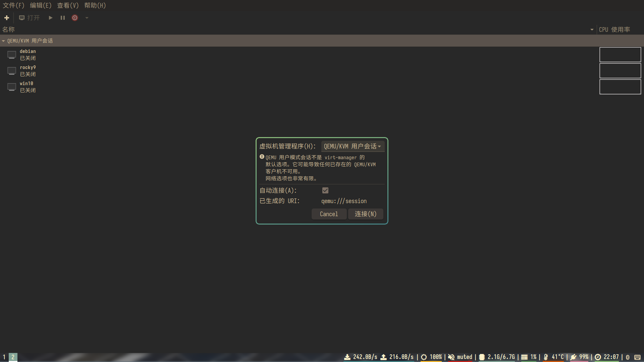644x362 pixels.
Task: Select the debian VM monitor icon
Action: point(12,55)
